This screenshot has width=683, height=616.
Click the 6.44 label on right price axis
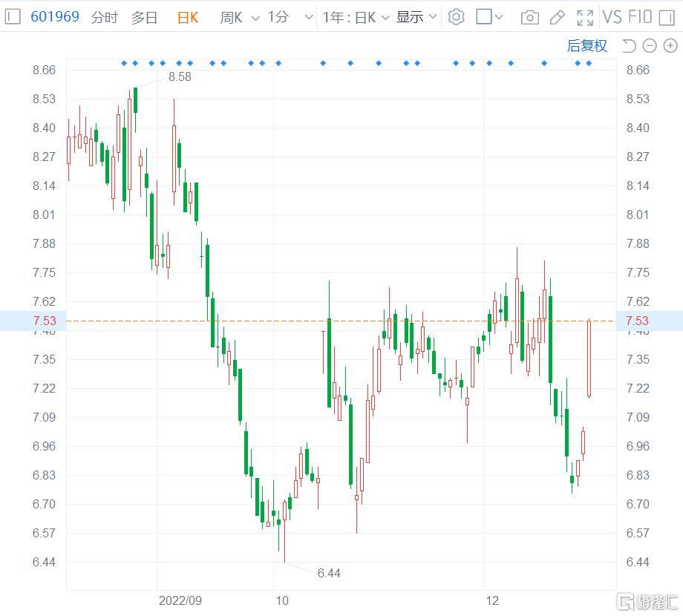tap(637, 562)
